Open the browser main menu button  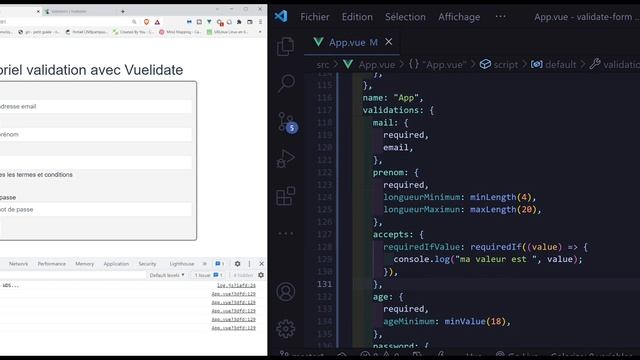tap(260, 22)
